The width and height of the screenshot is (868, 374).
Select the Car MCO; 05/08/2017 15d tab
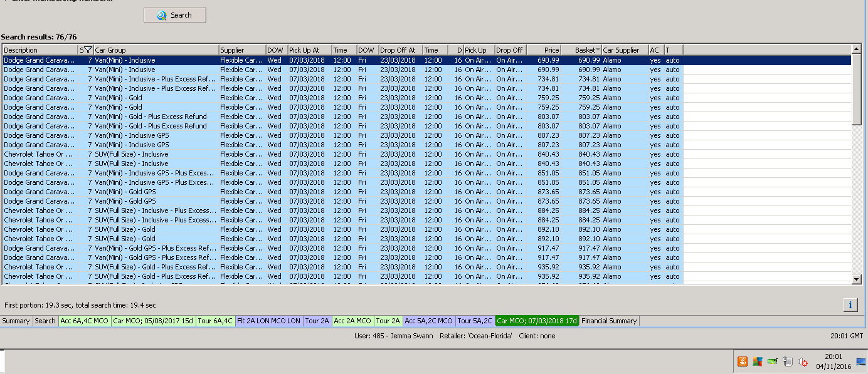click(153, 321)
